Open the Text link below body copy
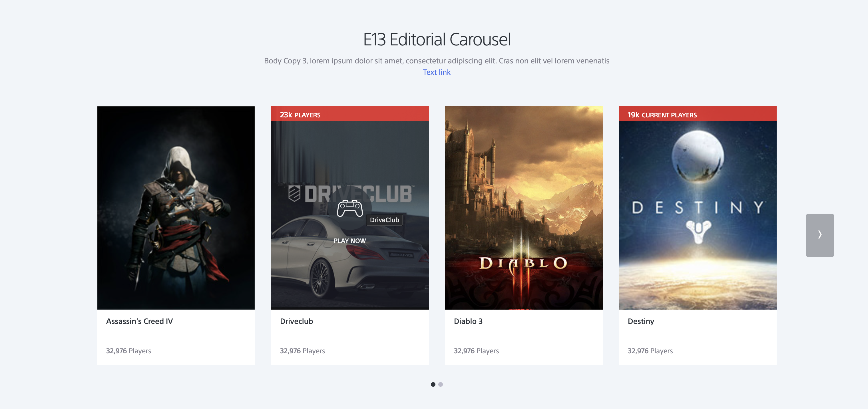Screen dimensions: 868x409 pyautogui.click(x=436, y=72)
